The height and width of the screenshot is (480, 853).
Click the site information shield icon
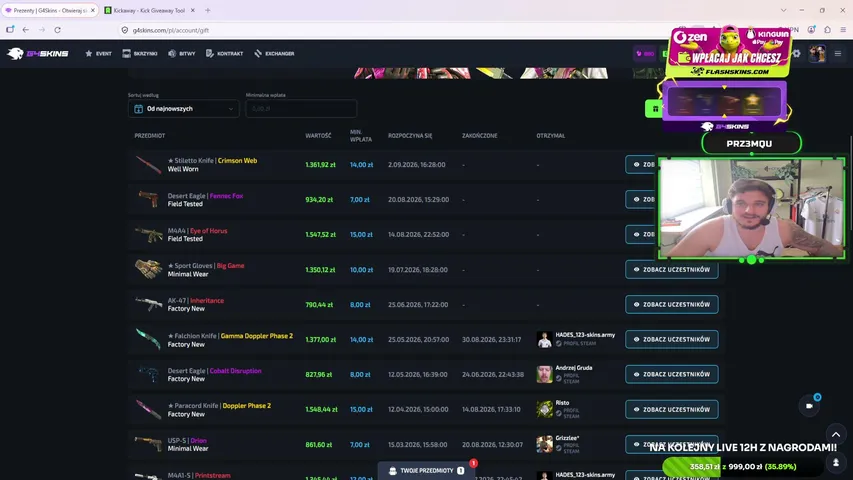125,30
